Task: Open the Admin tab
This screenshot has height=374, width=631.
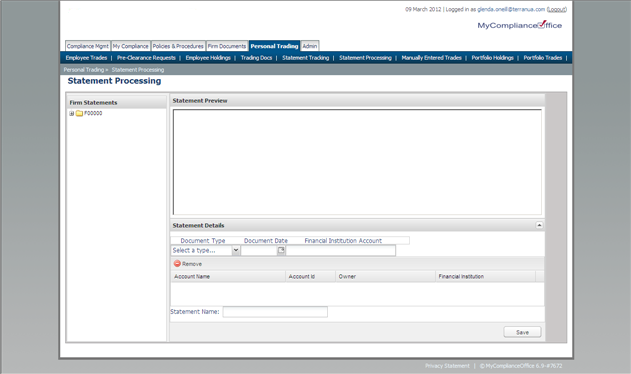Action: pos(310,46)
